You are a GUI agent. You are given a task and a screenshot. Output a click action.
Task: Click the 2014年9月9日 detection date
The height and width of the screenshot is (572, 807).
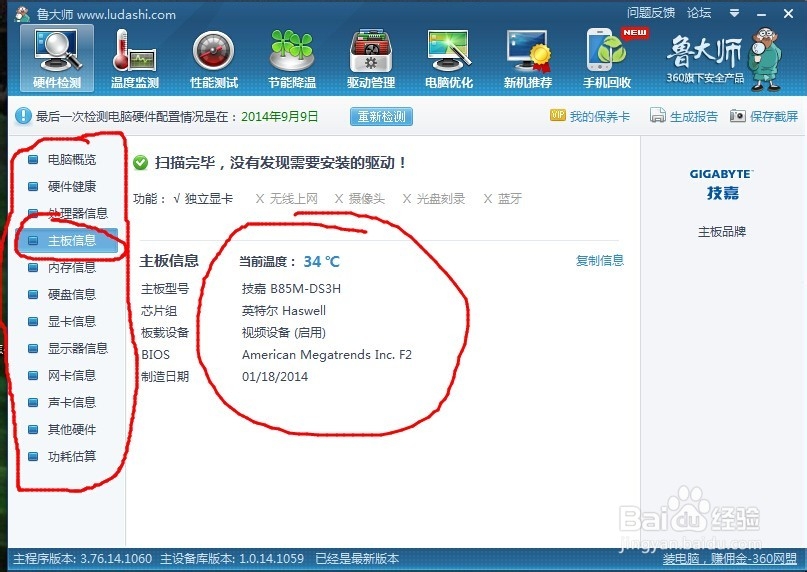point(279,116)
